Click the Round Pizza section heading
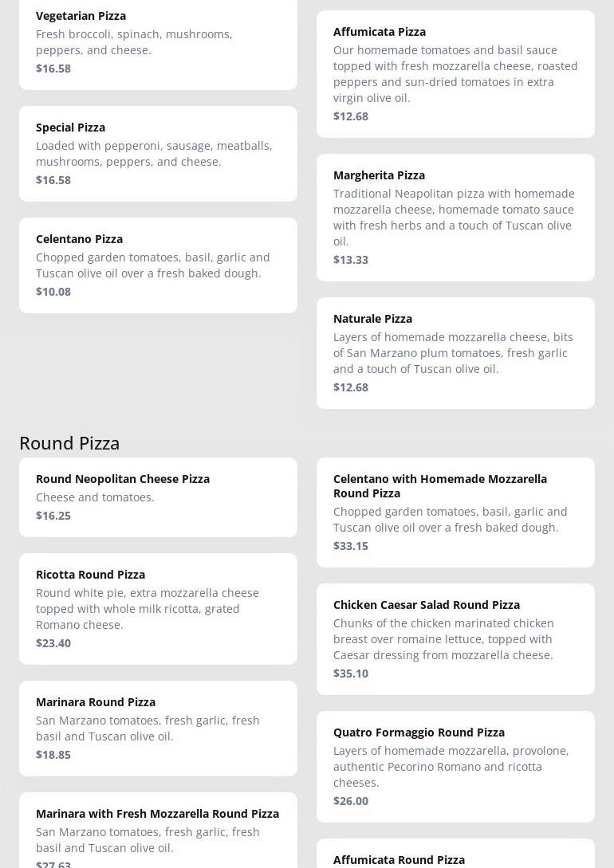614x868 pixels. [69, 442]
